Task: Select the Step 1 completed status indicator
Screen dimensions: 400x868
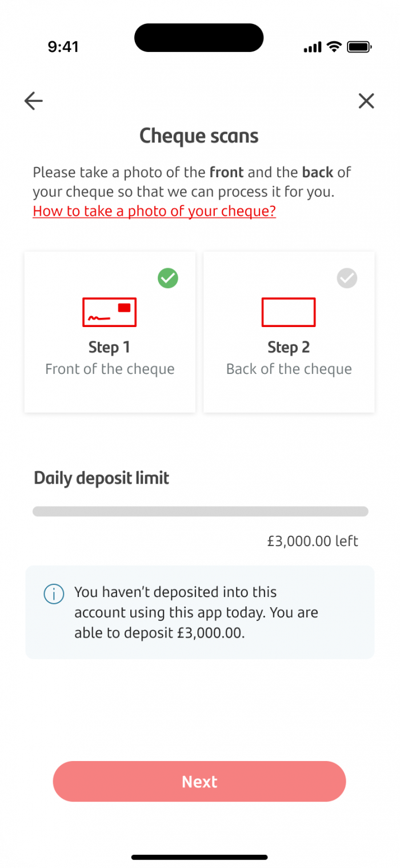Action: click(167, 278)
